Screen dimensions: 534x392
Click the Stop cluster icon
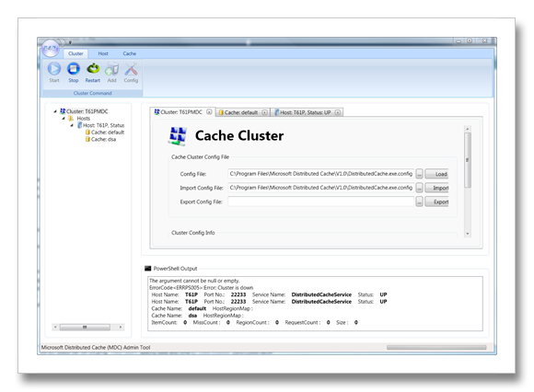74,69
